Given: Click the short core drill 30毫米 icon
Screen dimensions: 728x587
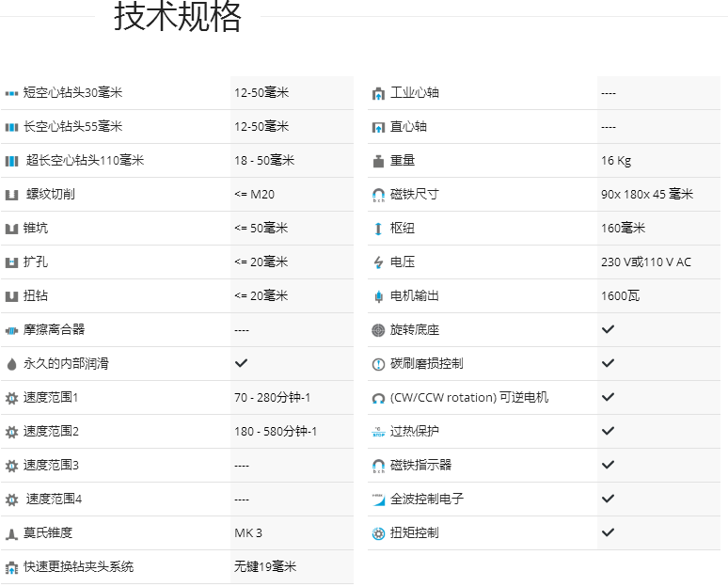Looking at the screenshot, I should (x=11, y=93).
